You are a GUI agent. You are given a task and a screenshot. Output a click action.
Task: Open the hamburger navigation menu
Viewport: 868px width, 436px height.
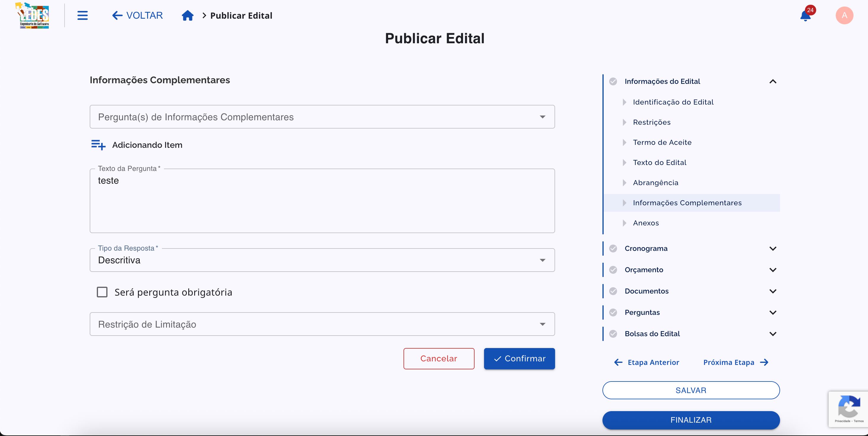(83, 15)
